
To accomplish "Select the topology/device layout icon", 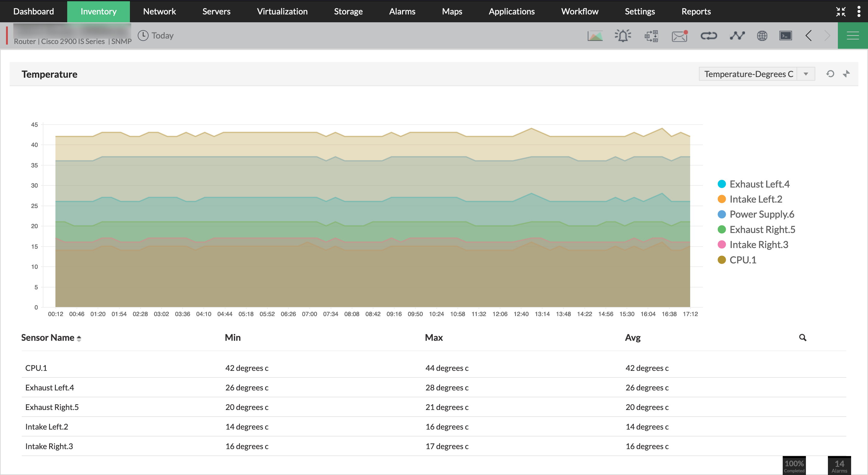I will 651,36.
